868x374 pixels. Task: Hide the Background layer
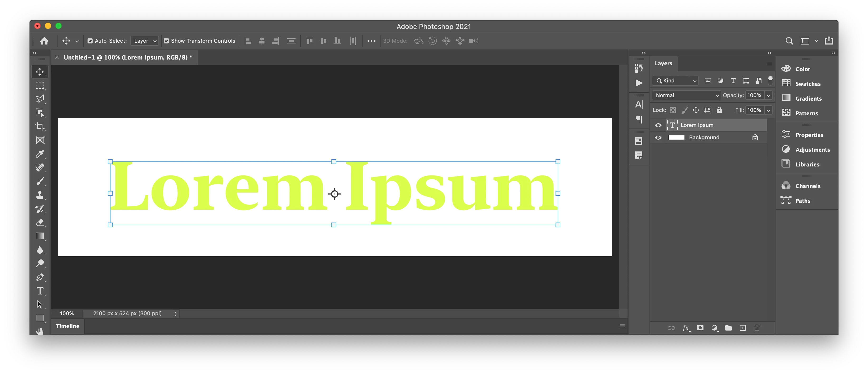tap(658, 138)
